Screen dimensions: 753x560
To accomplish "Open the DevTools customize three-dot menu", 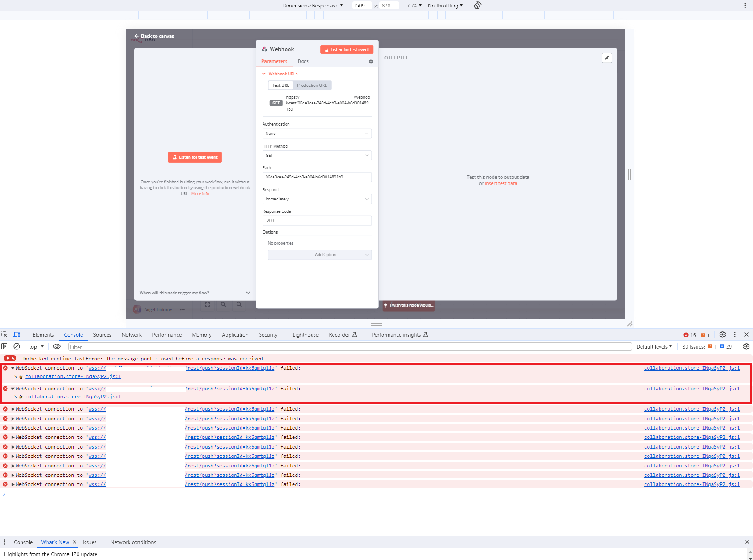I will [735, 335].
